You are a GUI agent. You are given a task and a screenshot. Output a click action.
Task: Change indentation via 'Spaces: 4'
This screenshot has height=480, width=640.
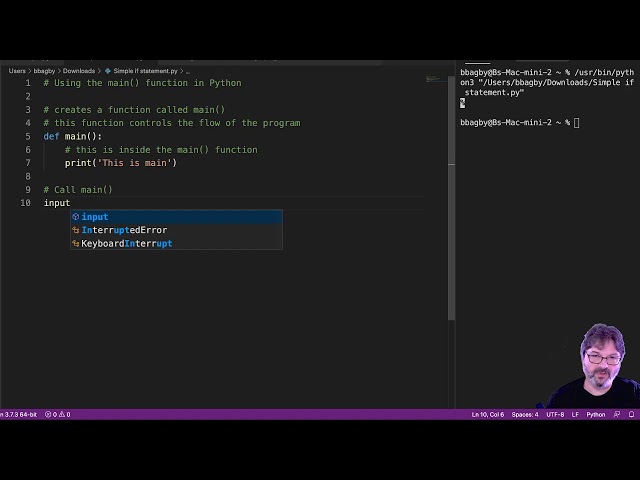coord(525,414)
